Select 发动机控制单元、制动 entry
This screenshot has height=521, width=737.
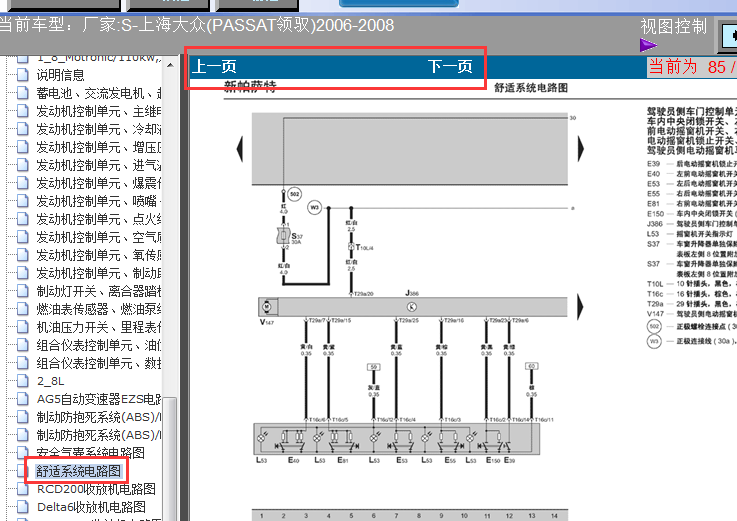[x=99, y=273]
